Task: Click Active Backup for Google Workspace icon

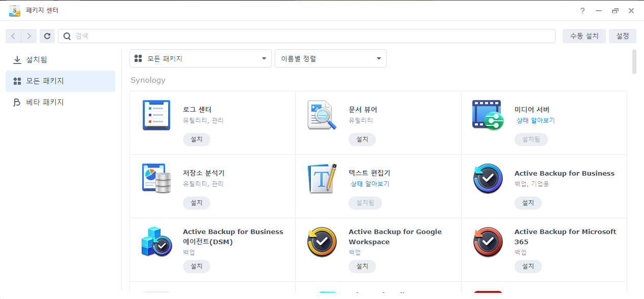Action: pyautogui.click(x=323, y=242)
